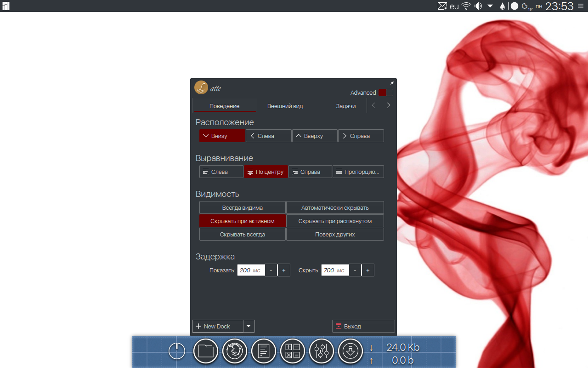Decrease the Скрыть delay with minus button

(355, 270)
